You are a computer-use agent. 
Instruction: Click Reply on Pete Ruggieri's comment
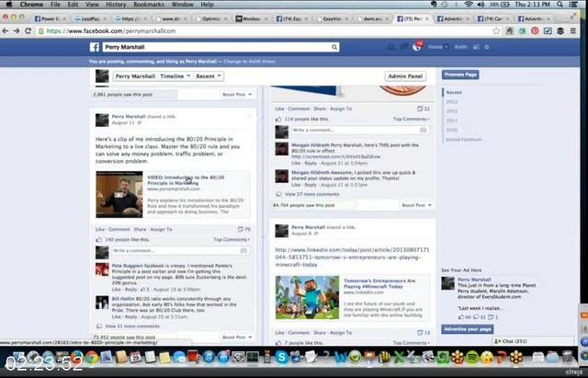point(130,290)
